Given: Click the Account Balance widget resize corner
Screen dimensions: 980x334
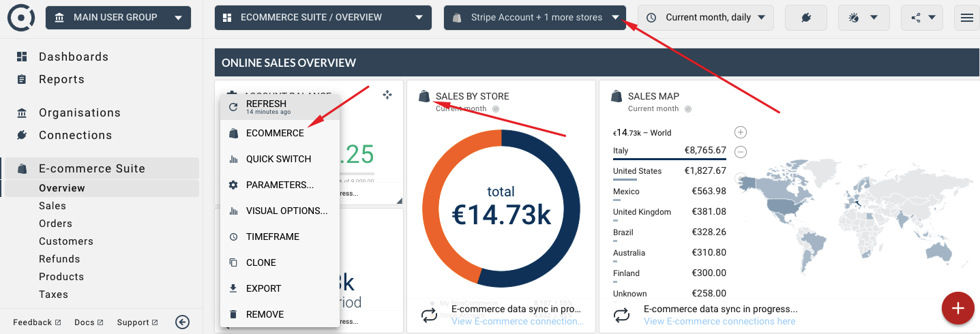Looking at the screenshot, I should (400, 200).
